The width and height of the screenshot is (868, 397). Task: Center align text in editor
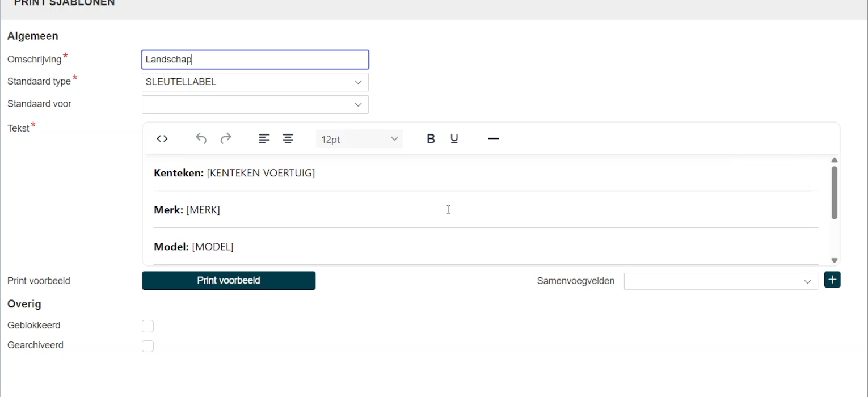click(288, 139)
